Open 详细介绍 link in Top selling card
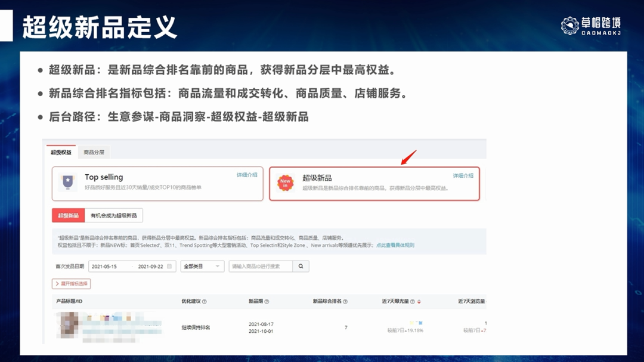Viewport: 644px width, 362px height. [247, 175]
